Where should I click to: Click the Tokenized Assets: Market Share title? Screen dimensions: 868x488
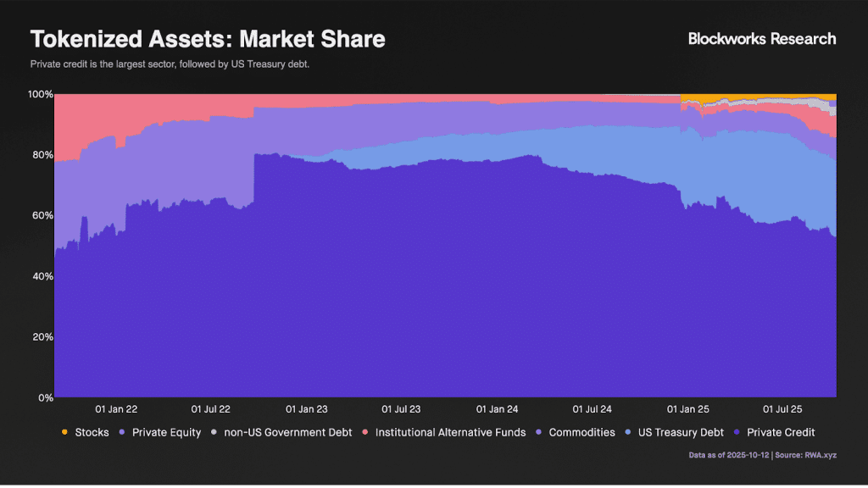tap(208, 39)
